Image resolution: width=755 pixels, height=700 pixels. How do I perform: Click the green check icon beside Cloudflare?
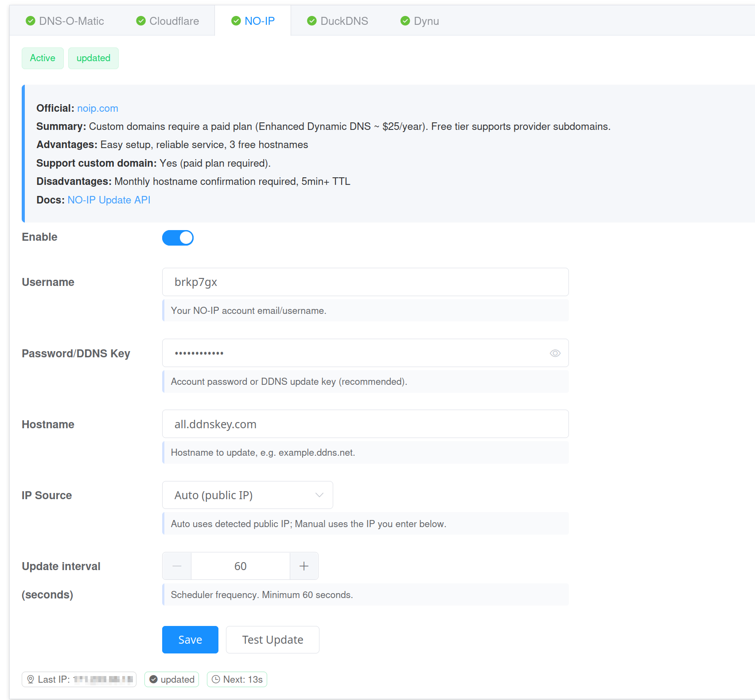coord(141,21)
